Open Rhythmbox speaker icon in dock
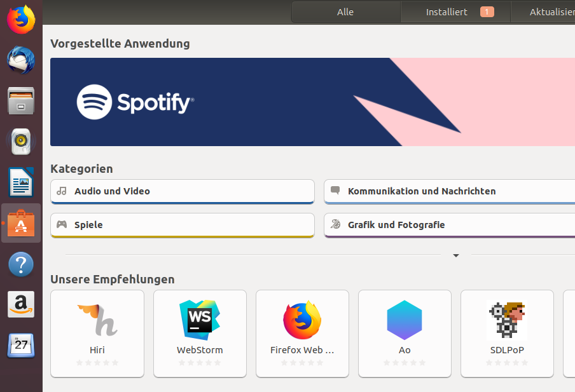575x392 pixels. pos(21,141)
